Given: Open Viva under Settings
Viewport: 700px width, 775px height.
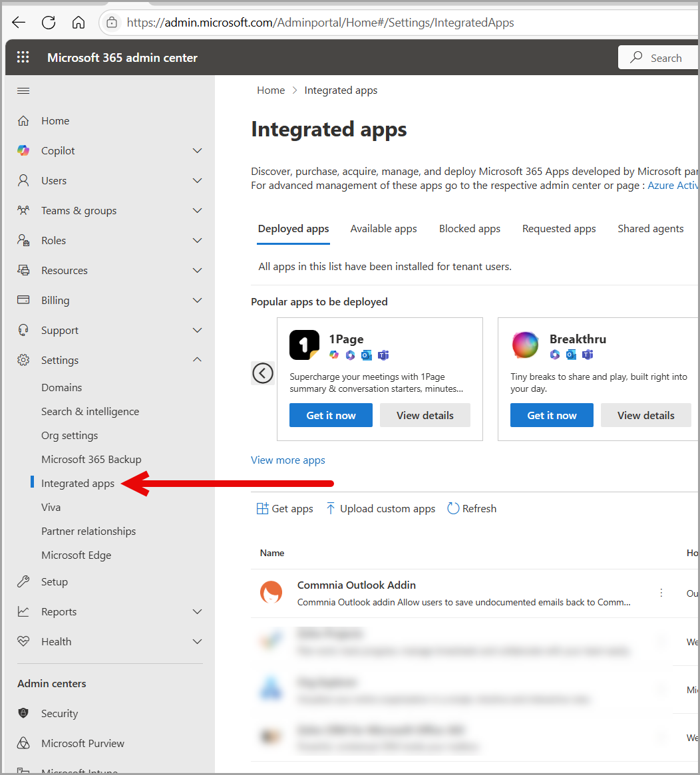Looking at the screenshot, I should click(x=51, y=507).
